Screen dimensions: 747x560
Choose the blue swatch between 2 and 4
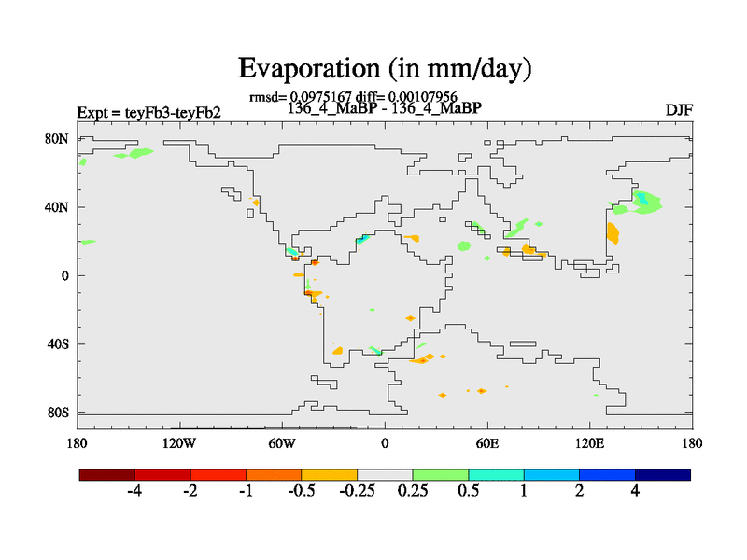coord(607,474)
